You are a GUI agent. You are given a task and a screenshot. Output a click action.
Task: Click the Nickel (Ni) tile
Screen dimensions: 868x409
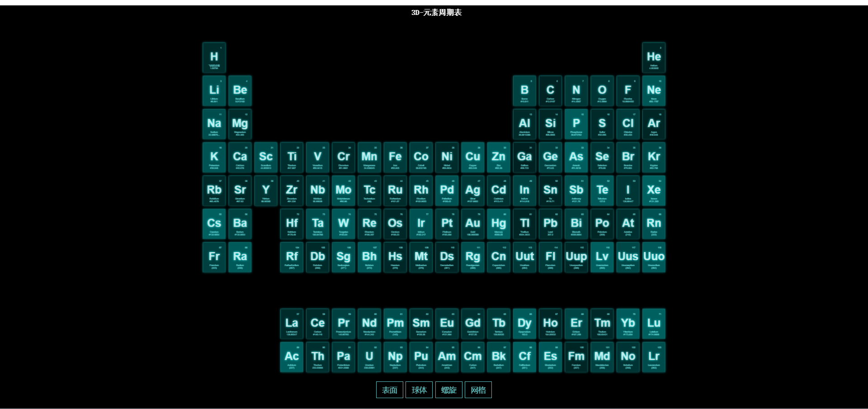447,157
